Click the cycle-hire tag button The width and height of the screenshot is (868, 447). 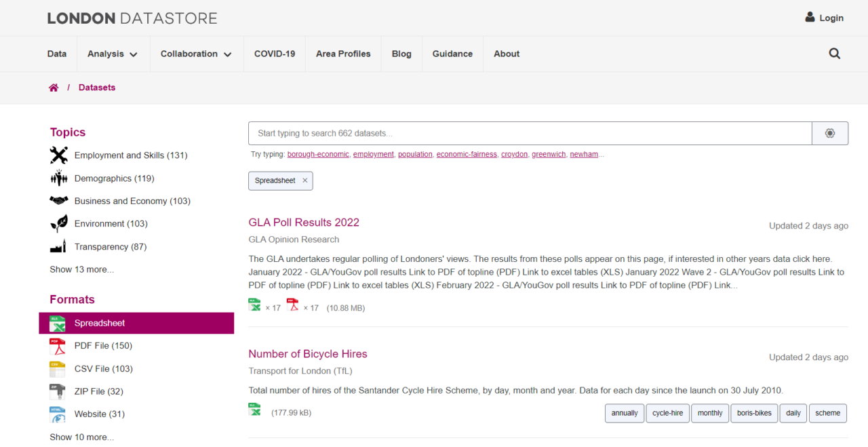tap(667, 413)
